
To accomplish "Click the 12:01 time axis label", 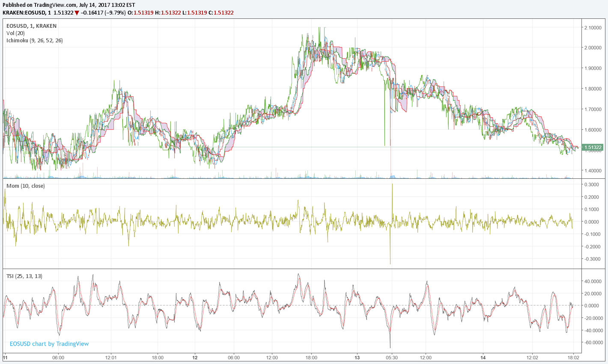I will click(111, 358).
